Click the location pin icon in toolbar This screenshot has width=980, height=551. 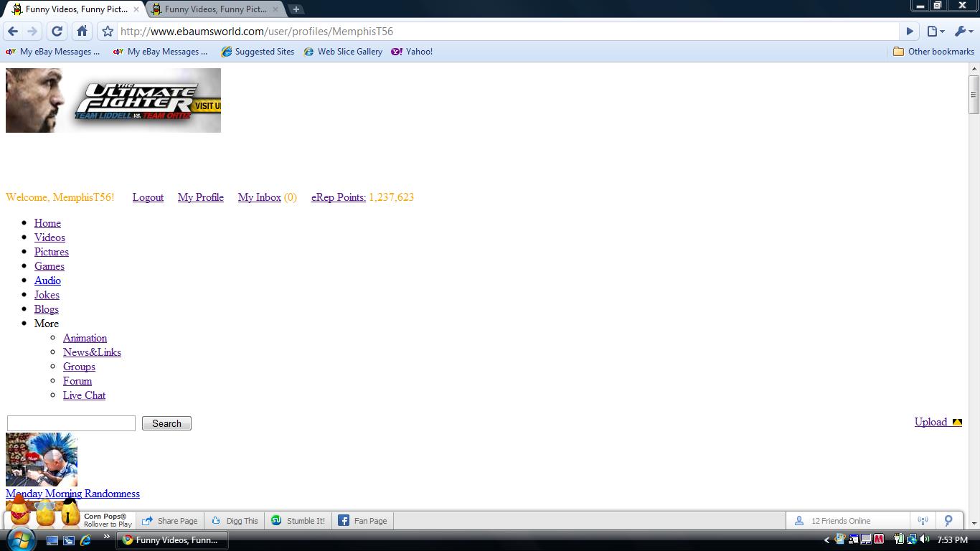948,521
